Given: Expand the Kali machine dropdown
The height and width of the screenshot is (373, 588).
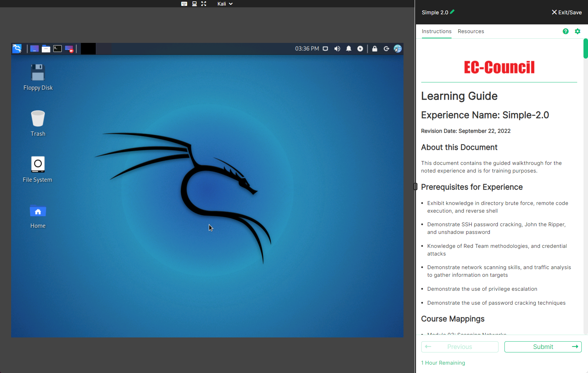Looking at the screenshot, I should click(230, 3).
